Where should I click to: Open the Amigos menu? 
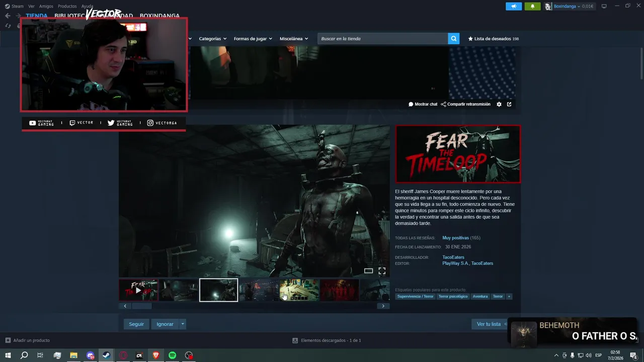[46, 7]
